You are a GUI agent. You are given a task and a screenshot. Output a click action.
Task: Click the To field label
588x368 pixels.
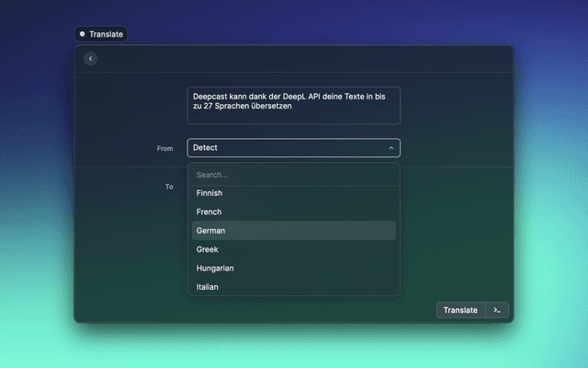pyautogui.click(x=168, y=187)
